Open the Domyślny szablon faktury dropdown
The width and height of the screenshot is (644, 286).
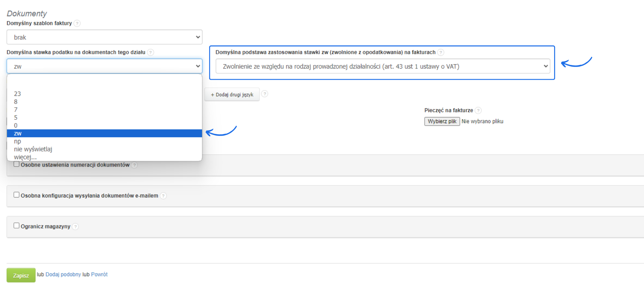click(x=104, y=37)
